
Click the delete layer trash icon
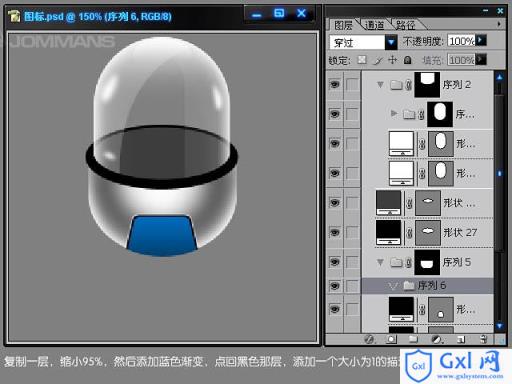pos(483,339)
